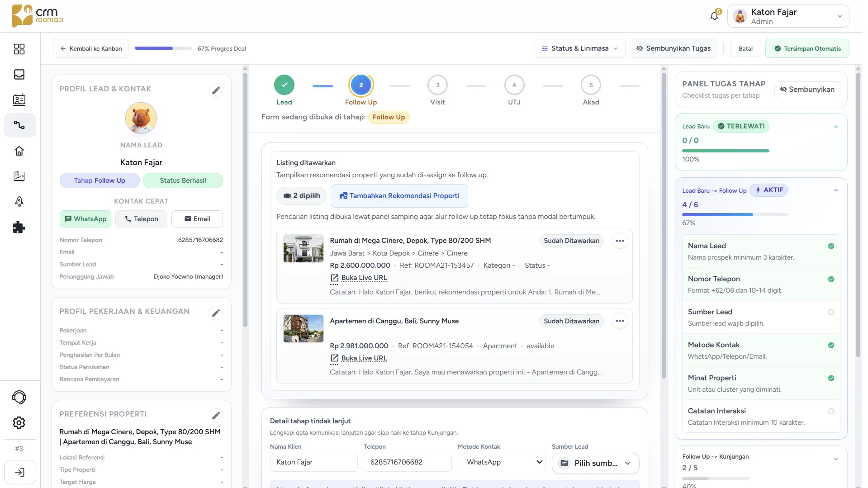Go back via Kembali ke Kanban
Screen dimensions: 868x488
coord(90,48)
